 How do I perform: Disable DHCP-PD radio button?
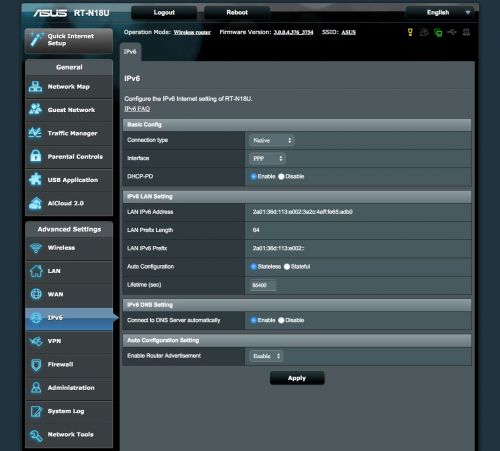coord(281,176)
